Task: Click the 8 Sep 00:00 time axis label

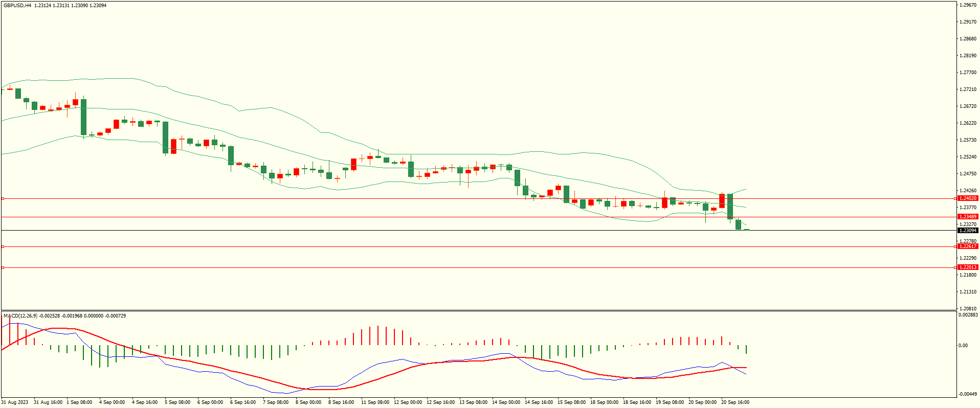Action: pos(308,402)
